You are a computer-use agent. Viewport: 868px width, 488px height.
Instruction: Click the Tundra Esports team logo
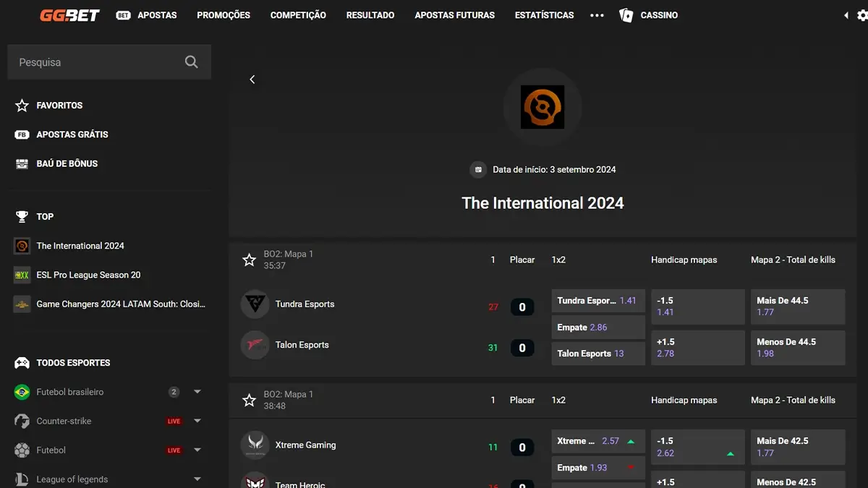coord(255,304)
